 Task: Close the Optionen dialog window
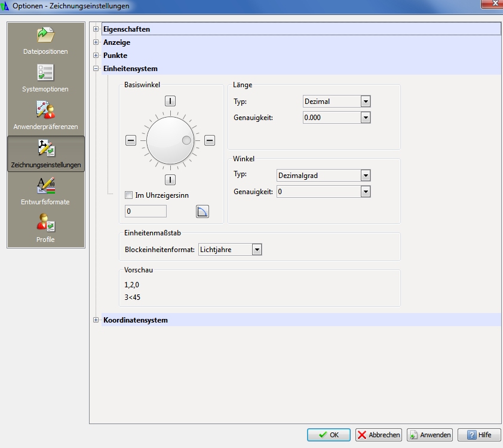(493, 4)
